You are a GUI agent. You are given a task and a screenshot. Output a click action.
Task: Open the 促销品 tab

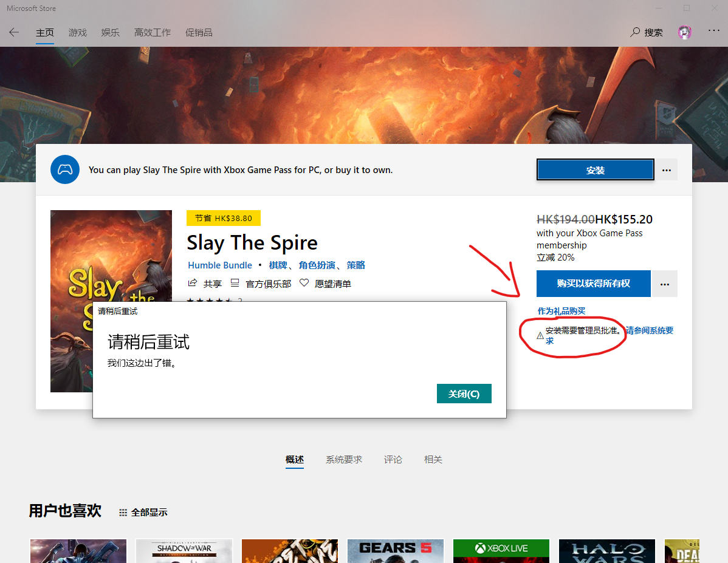(199, 32)
